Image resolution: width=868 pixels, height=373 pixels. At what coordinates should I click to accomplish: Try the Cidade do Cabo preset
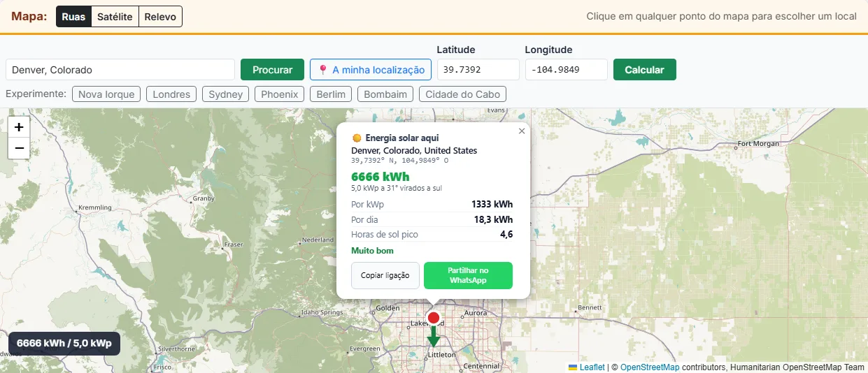[462, 94]
